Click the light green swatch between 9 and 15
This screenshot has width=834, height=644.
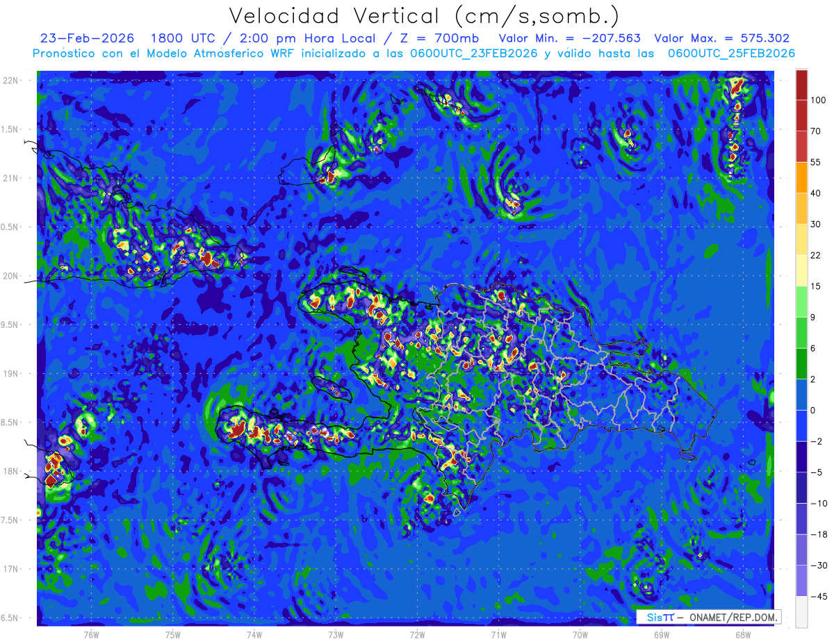click(801, 302)
